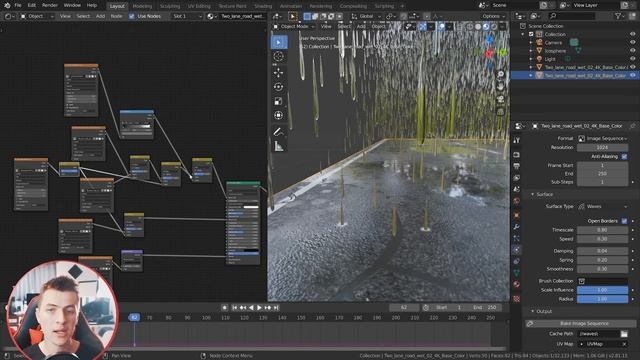The width and height of the screenshot is (640, 360).
Task: Open the Window menu
Action: coord(72,5)
